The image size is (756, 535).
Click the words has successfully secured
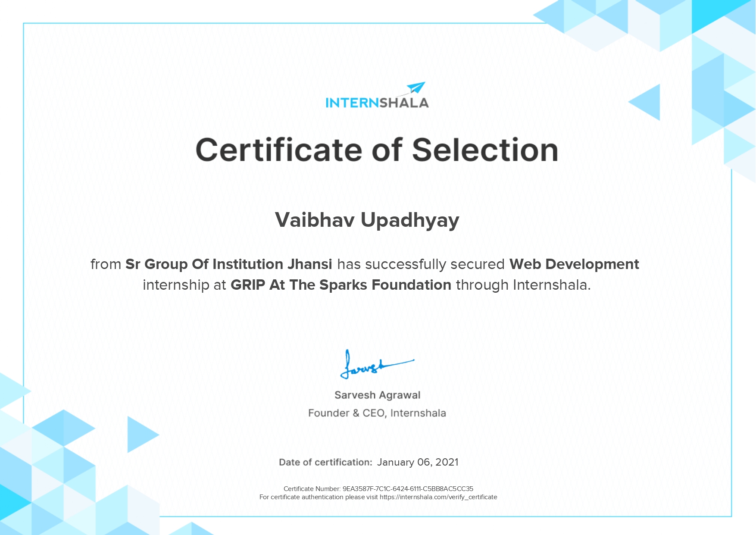pos(420,264)
